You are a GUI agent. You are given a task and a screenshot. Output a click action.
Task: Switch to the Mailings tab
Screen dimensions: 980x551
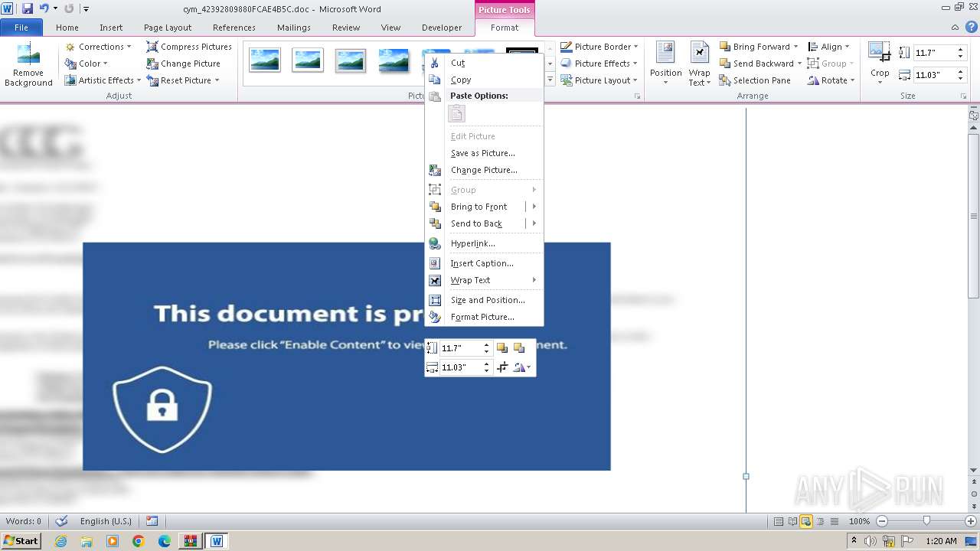[x=294, y=28]
